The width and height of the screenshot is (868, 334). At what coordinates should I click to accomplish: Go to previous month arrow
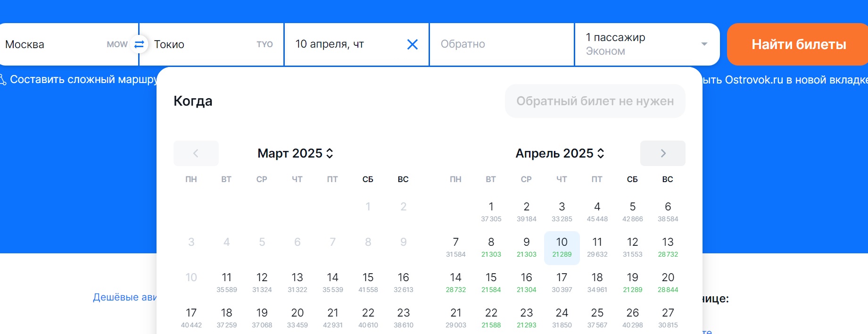click(x=196, y=153)
